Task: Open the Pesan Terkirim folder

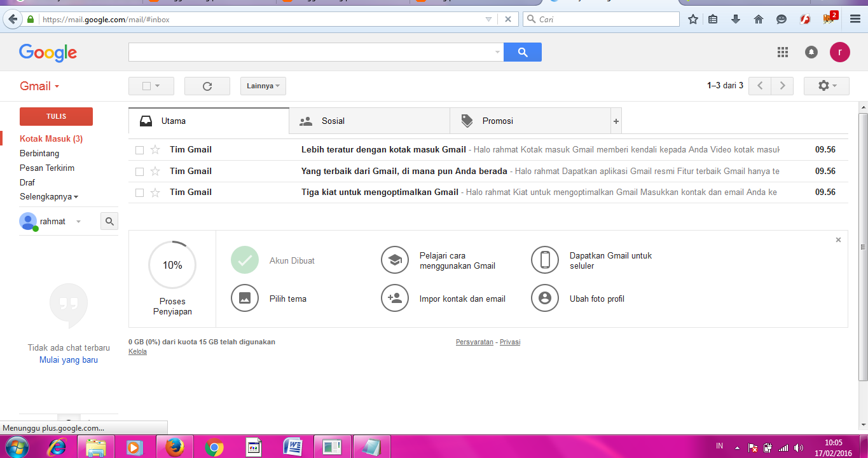Action: tap(47, 168)
